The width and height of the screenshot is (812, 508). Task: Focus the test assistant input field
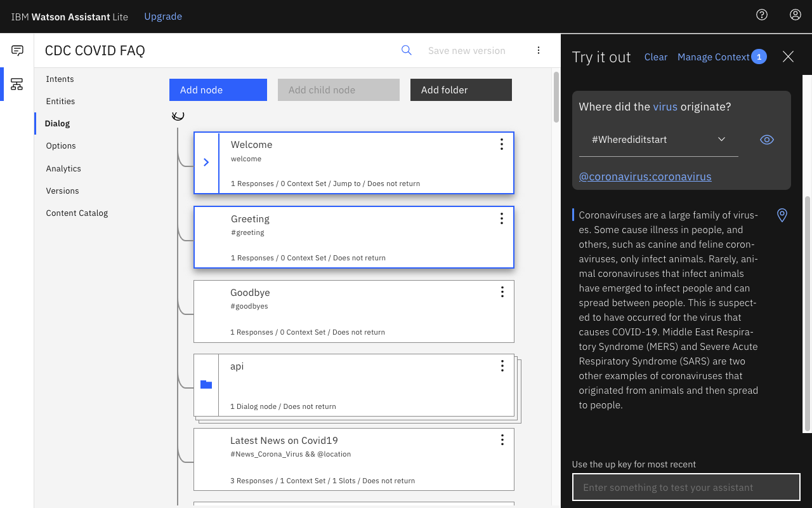click(686, 488)
